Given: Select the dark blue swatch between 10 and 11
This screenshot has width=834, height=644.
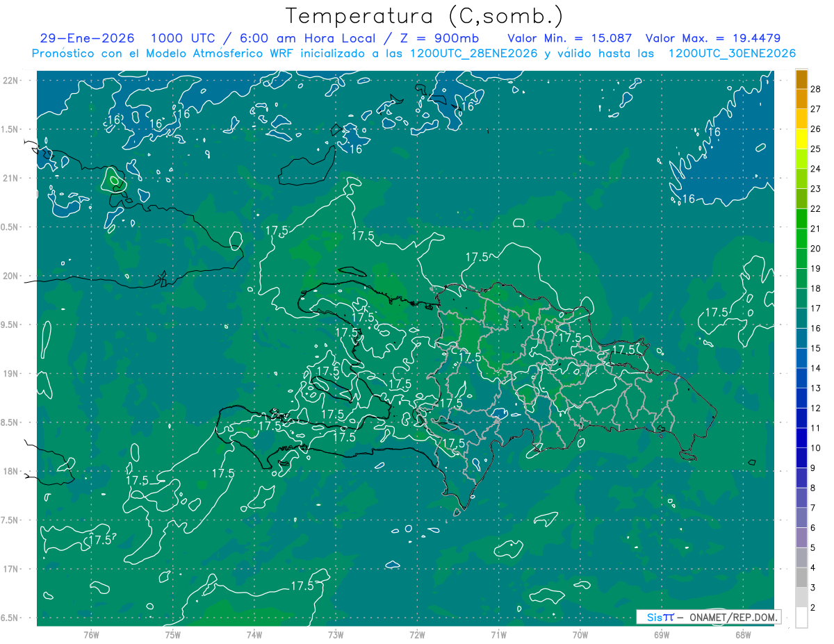Looking at the screenshot, I should coord(801,438).
